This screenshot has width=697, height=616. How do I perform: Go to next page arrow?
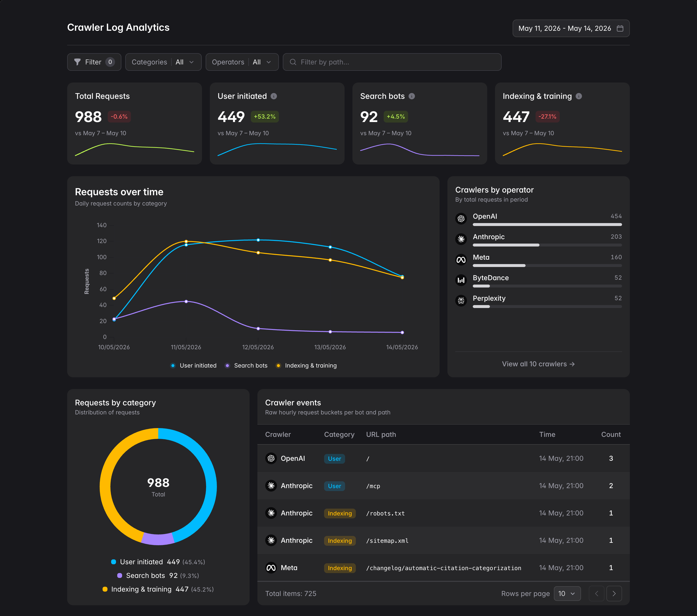point(614,594)
